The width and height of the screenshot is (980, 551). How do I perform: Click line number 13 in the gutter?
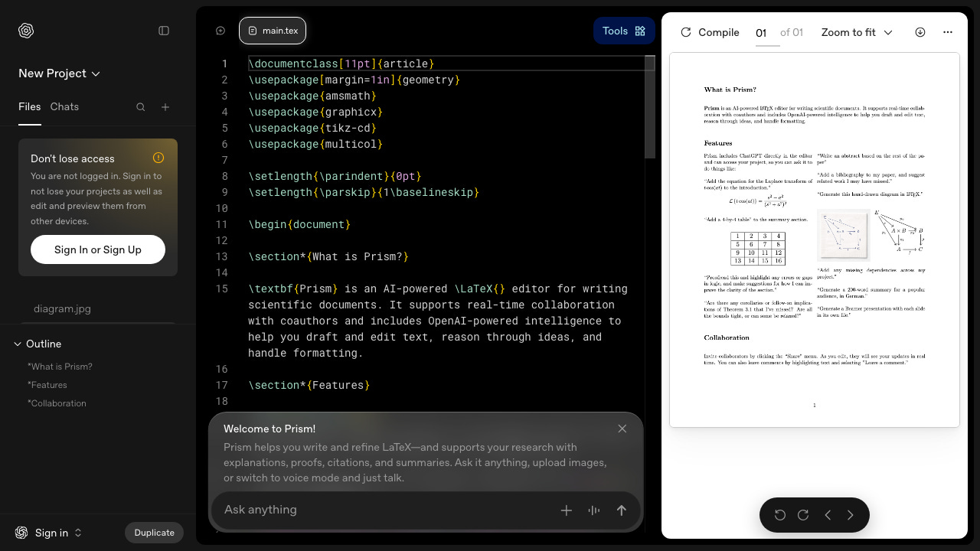click(x=222, y=256)
